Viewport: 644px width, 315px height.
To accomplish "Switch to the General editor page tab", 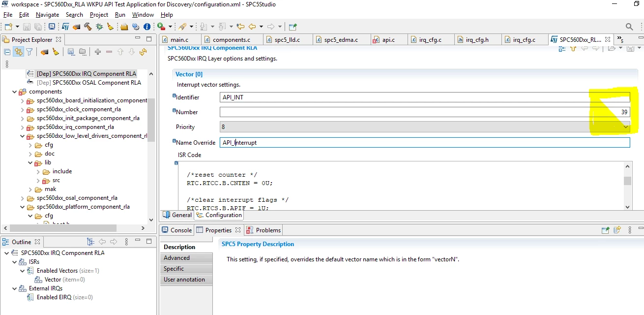I will [177, 215].
